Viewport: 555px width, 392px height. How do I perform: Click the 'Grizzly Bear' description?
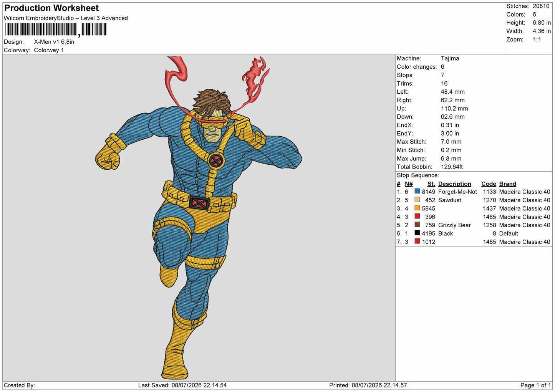454,225
